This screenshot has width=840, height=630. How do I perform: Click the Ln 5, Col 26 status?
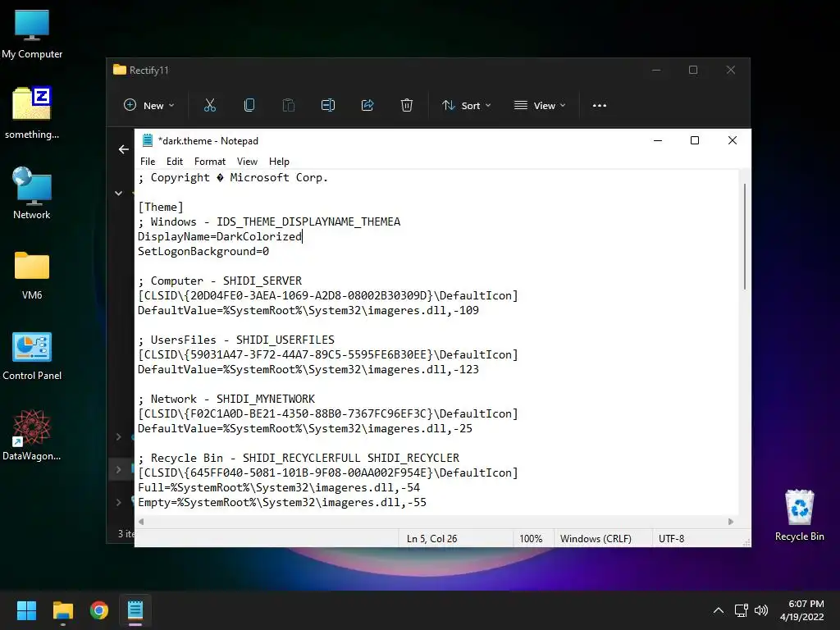click(431, 539)
